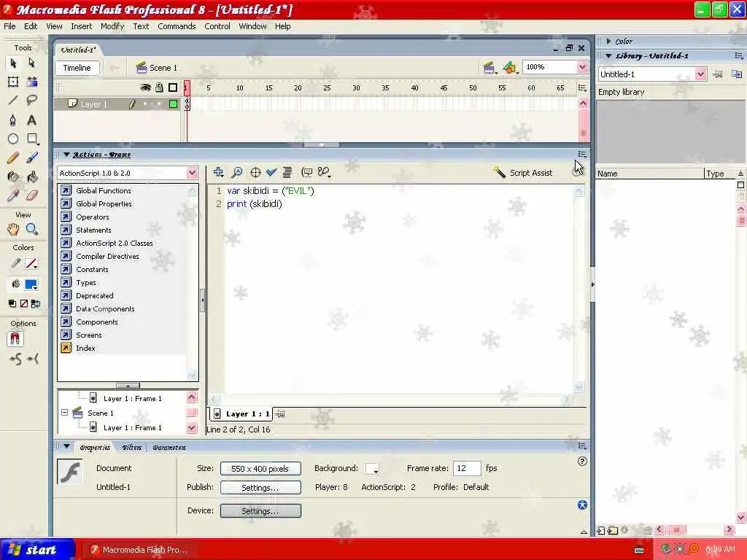Select the Selection arrow tool
This screenshot has width=747, height=560.
click(13, 63)
